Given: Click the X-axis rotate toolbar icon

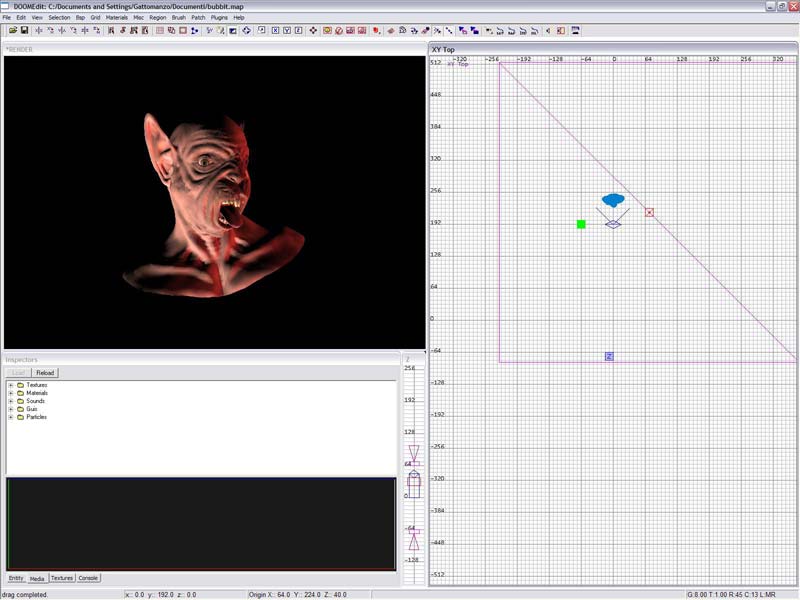Looking at the screenshot, I should tap(50, 31).
